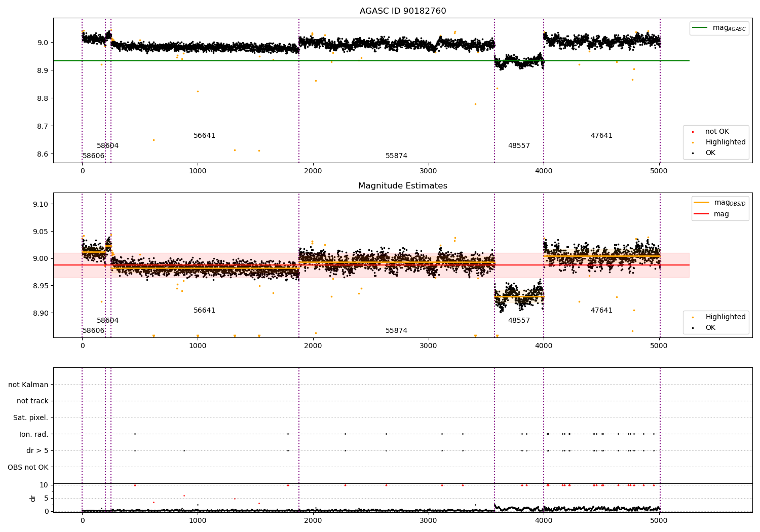Screen dimensions: 760x532
Task: Click 'Highlighted' legend entry in top plot
Action: (718, 142)
